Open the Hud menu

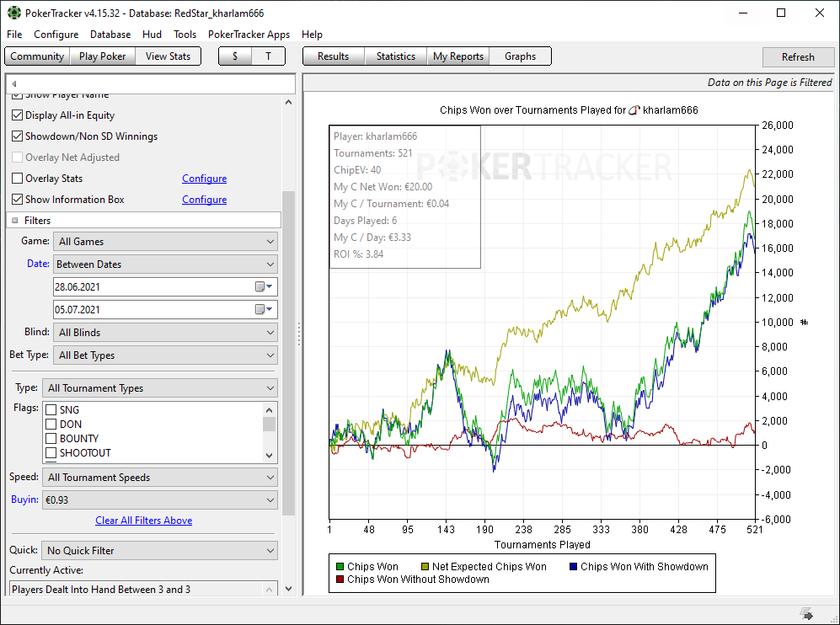coord(152,35)
